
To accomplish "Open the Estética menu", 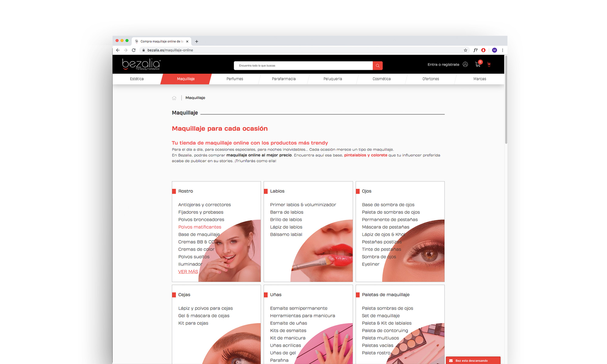I will (x=137, y=79).
